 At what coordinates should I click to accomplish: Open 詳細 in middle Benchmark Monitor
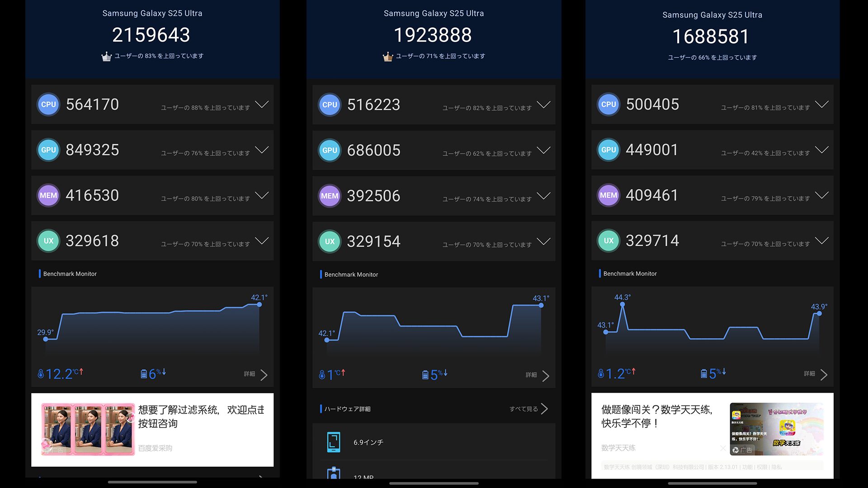pos(538,375)
